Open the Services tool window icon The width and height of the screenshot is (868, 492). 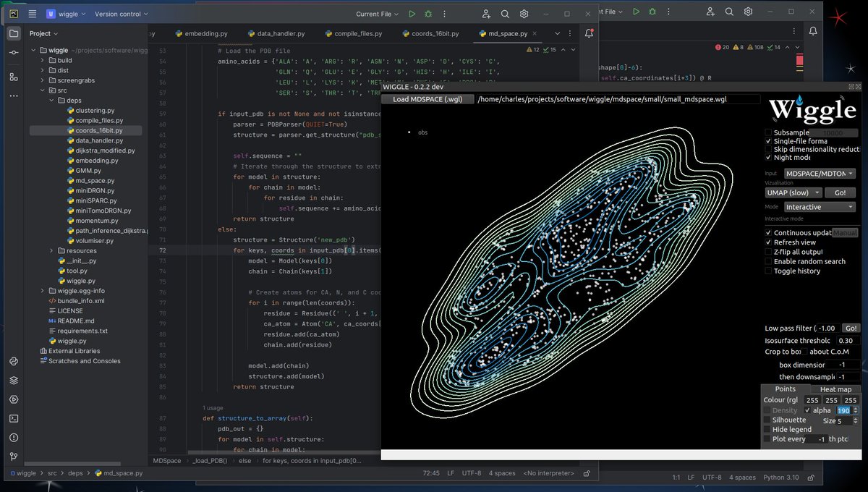(x=14, y=399)
